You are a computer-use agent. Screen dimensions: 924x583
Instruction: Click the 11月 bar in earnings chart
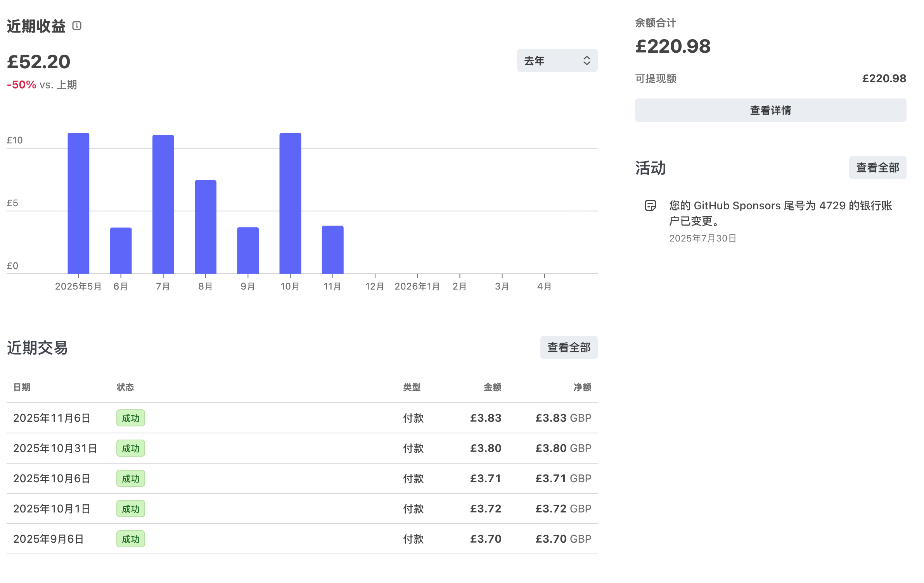(332, 250)
